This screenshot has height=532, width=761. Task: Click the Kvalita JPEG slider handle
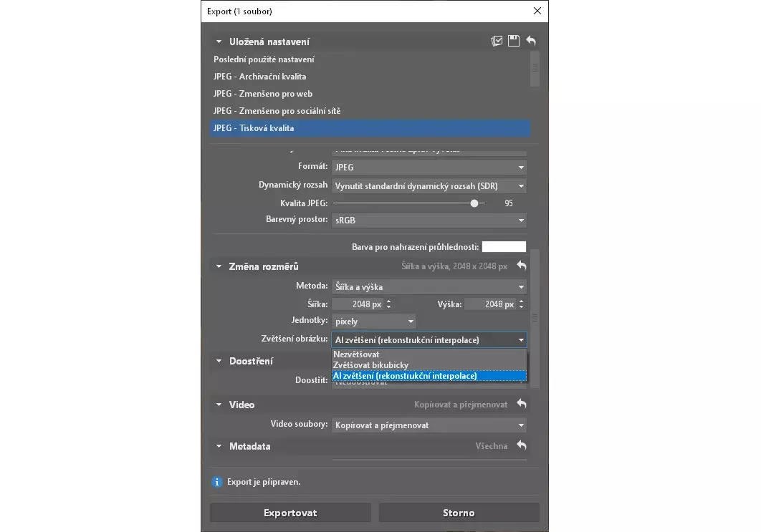[474, 203]
